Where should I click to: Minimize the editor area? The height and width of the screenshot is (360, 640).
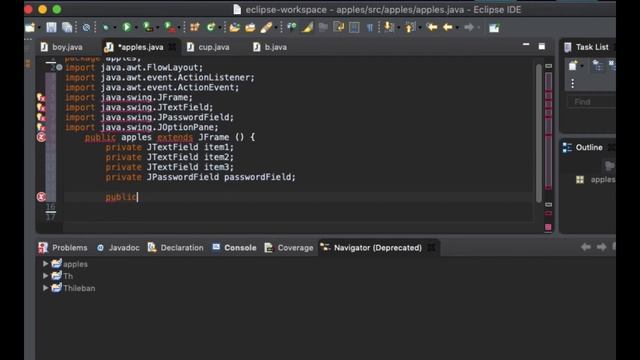click(x=526, y=45)
